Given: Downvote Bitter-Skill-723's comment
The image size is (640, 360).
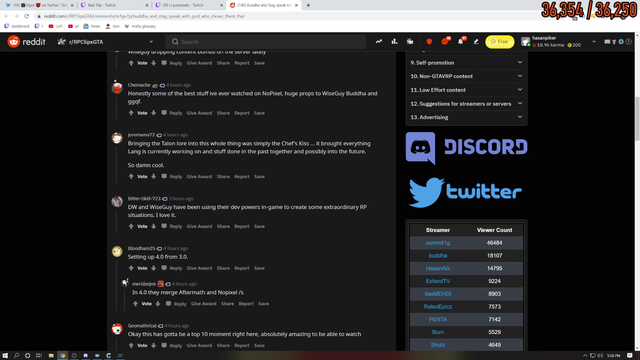Looking at the screenshot, I should [x=153, y=227].
